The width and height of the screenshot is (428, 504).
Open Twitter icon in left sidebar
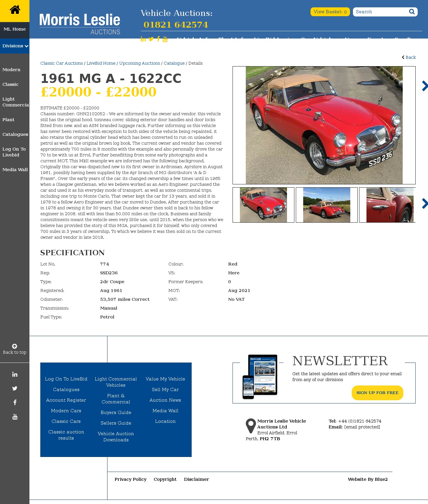(15, 388)
